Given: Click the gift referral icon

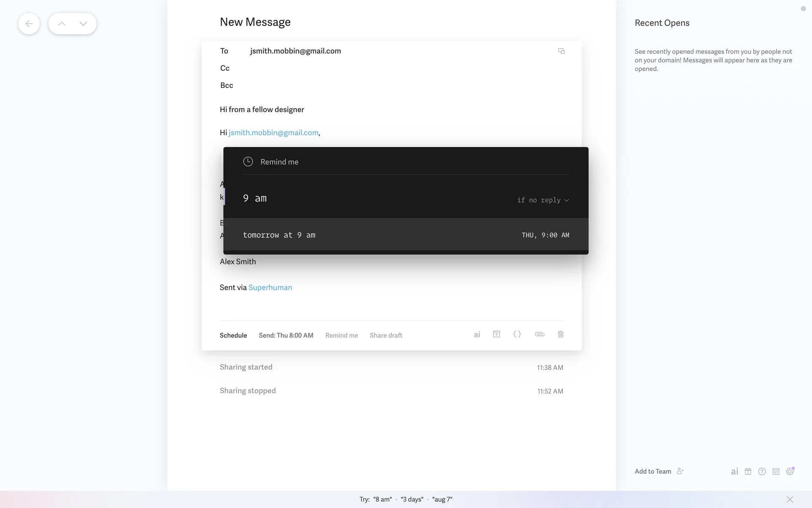Looking at the screenshot, I should (x=748, y=471).
